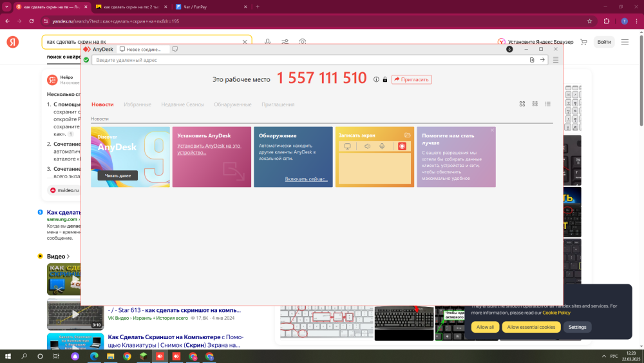Screen dimensions: 644x363
Task: Open Yandex image search camera icon
Action: pyautogui.click(x=303, y=41)
